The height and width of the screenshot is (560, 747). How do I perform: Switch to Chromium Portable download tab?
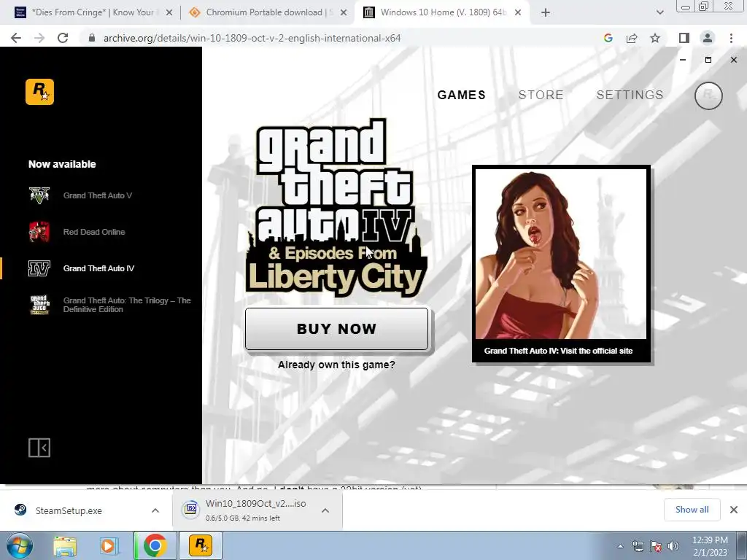click(267, 13)
